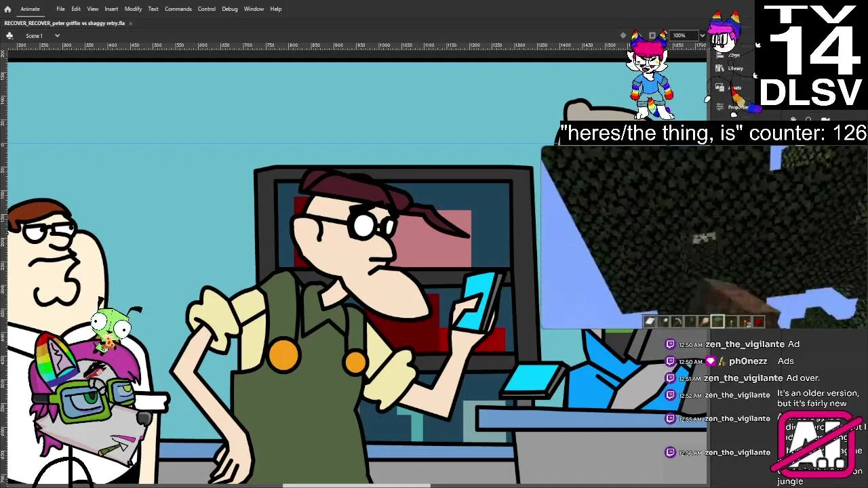Select the peter griffin vs shaggy retry.fla tab

[x=64, y=23]
